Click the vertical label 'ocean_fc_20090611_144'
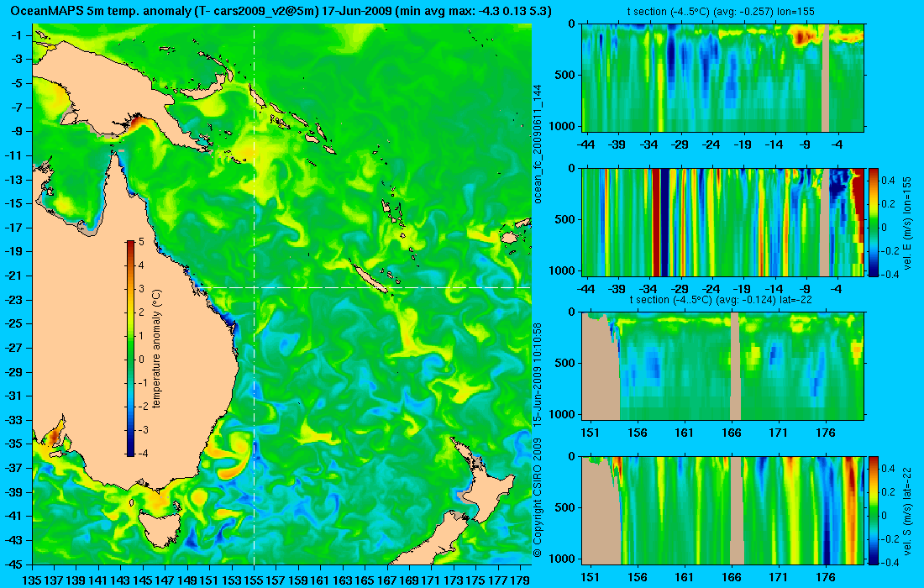The image size is (924, 588). pyautogui.click(x=538, y=144)
